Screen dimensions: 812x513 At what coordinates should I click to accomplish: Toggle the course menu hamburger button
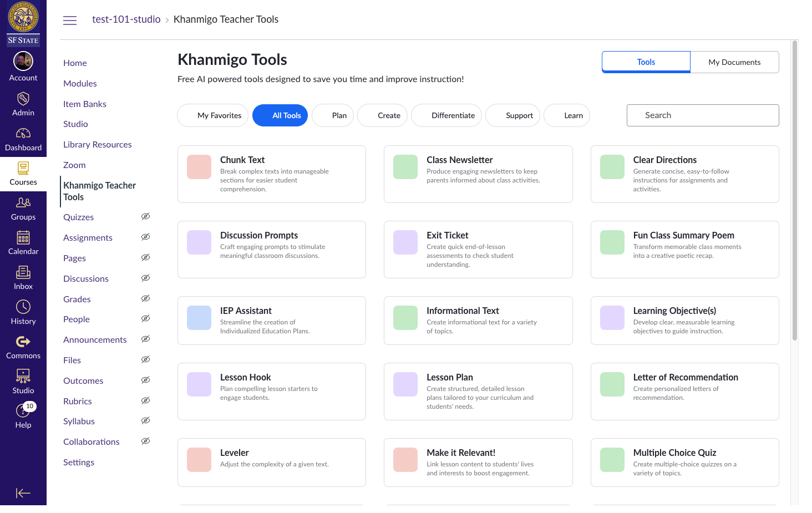[x=70, y=21]
